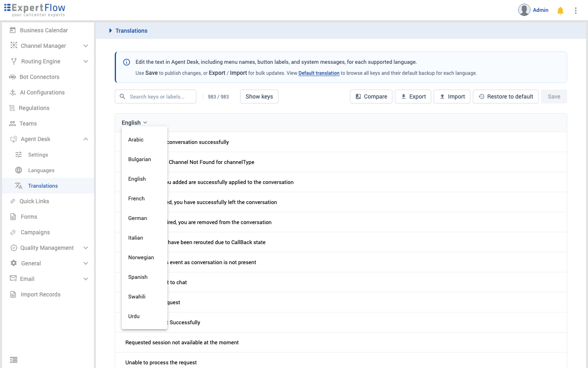Open notifications bell
This screenshot has width=588, height=368.
click(x=560, y=11)
